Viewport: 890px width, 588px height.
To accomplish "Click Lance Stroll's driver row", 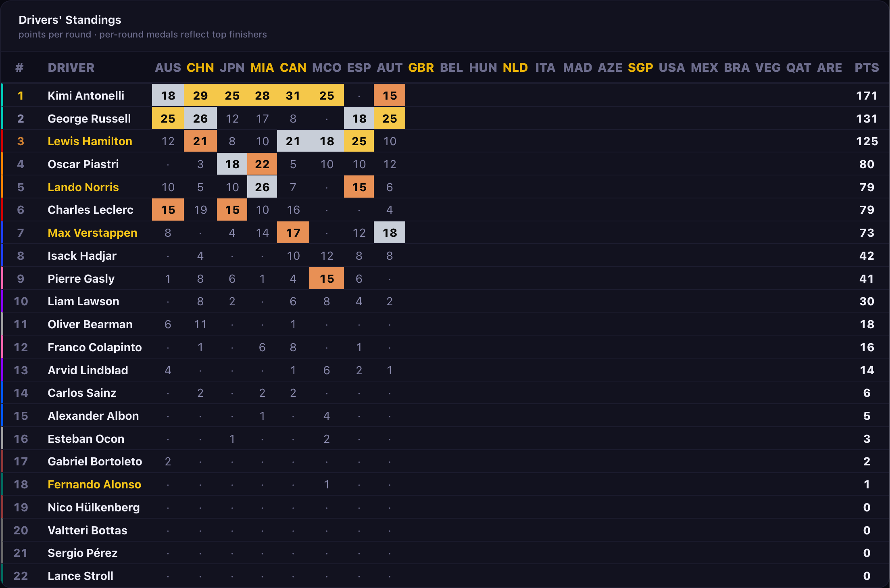I will pos(445,576).
